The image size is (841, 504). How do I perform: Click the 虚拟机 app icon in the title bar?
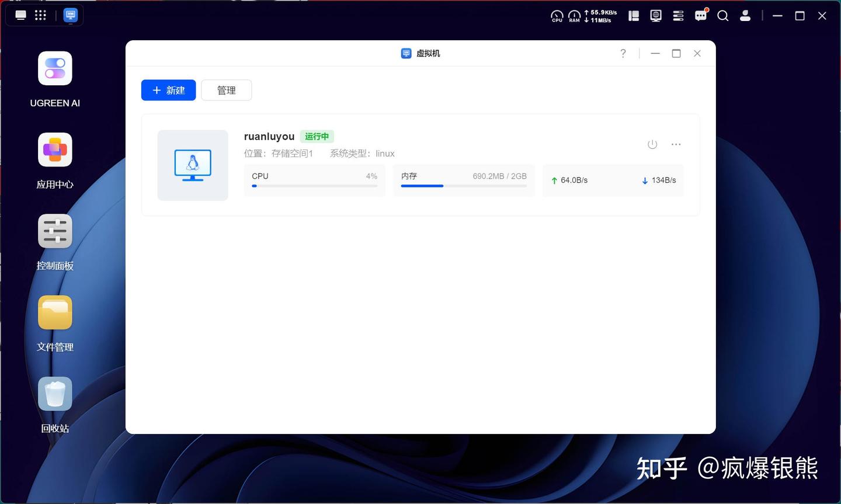[x=406, y=53]
